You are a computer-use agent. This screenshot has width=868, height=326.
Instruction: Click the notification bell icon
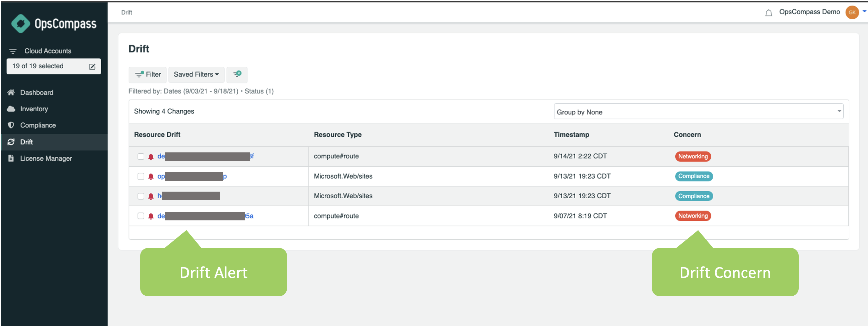(768, 13)
